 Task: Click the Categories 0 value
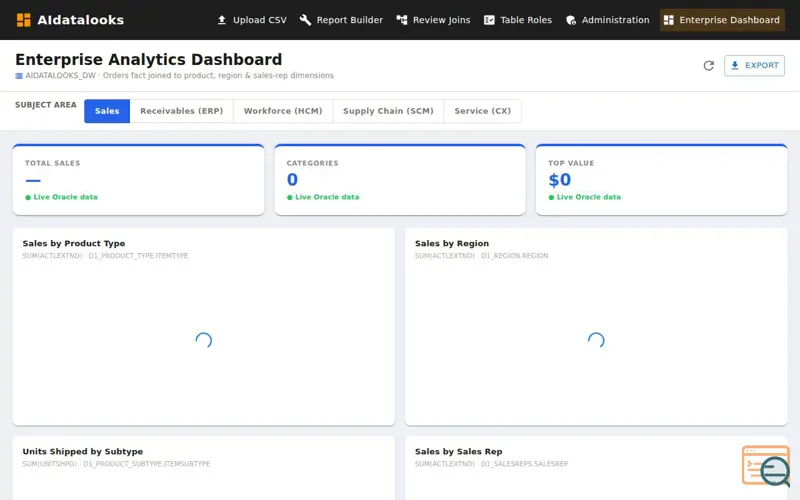click(292, 180)
